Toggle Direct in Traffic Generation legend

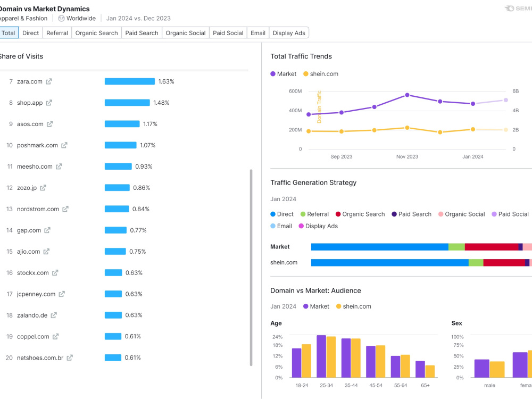click(281, 214)
